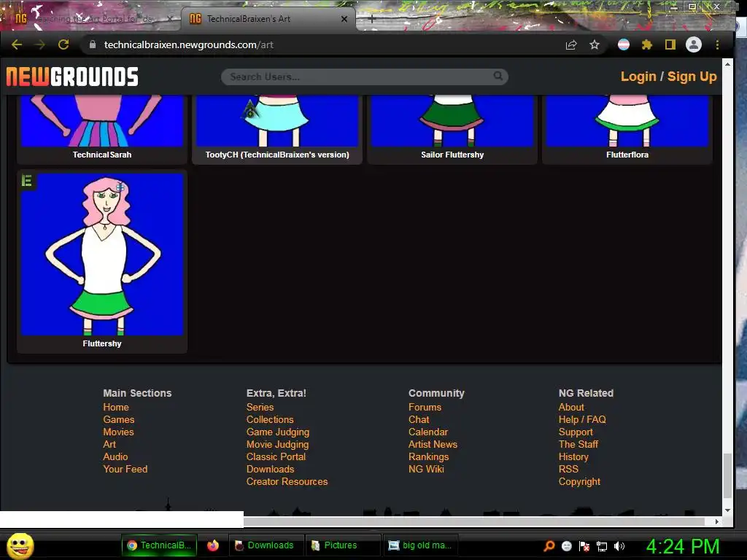This screenshot has width=747, height=560.
Task: Click the search magnifier in Search Users box
Action: 498,76
